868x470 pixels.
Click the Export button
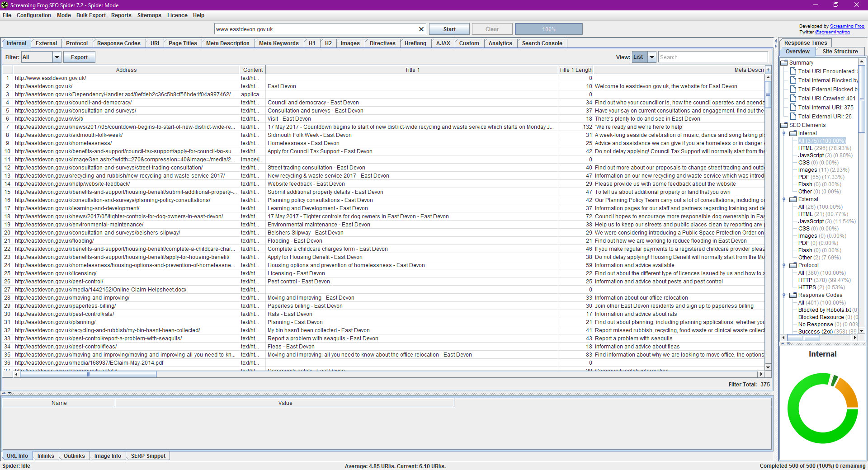(79, 57)
